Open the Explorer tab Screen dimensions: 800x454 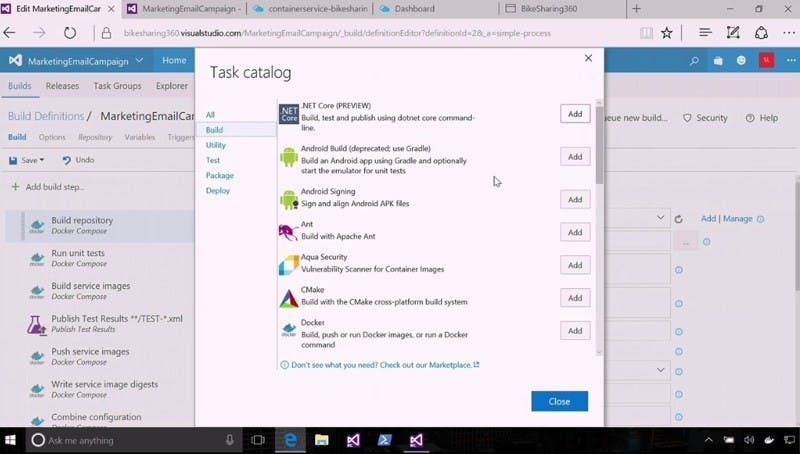point(172,86)
